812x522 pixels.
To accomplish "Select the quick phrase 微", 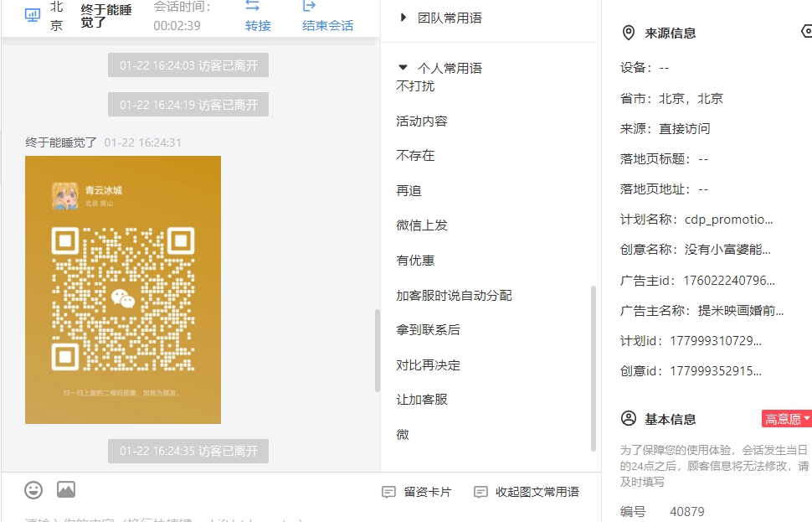I will (403, 434).
